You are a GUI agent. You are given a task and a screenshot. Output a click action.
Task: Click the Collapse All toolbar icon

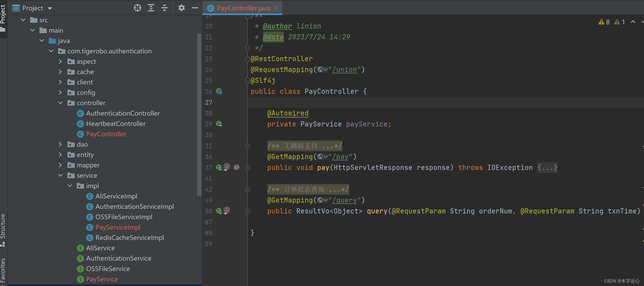pyautogui.click(x=165, y=8)
